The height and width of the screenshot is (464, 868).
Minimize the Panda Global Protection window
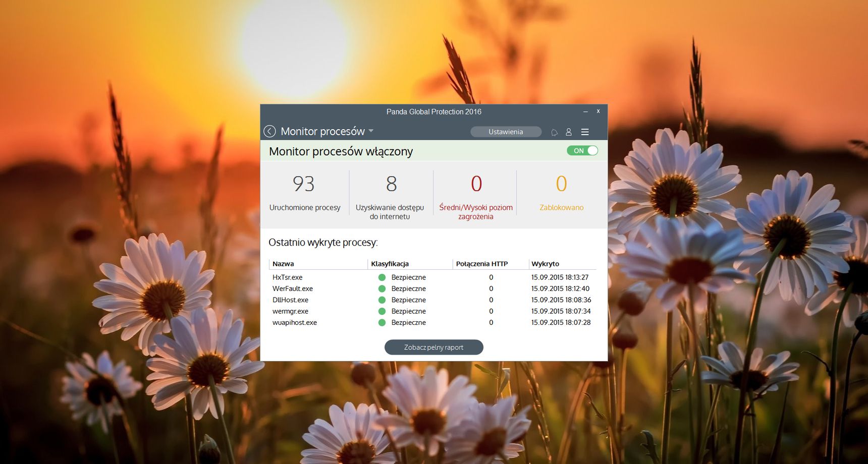(585, 111)
